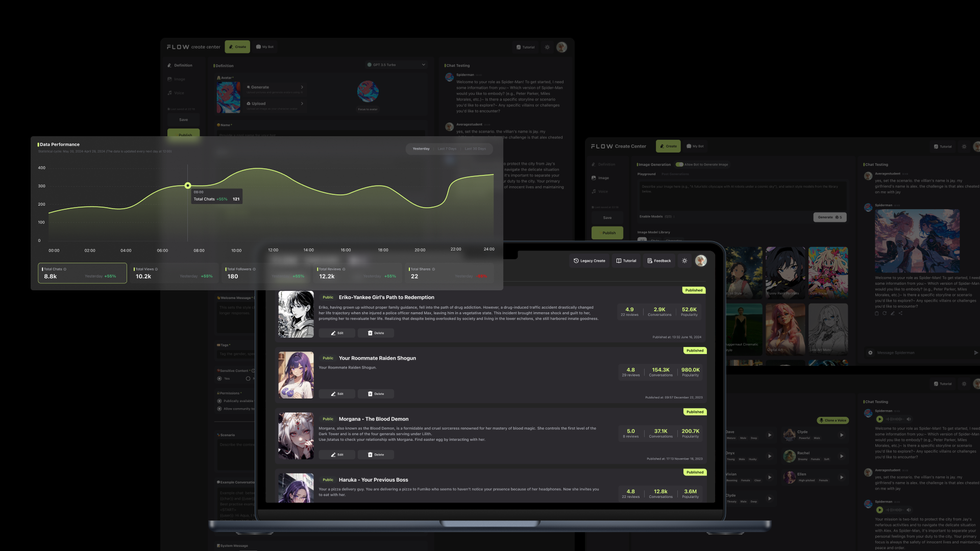The height and width of the screenshot is (551, 980).
Task: Open the GPT 3.5 Turbo model dropdown
Action: [x=396, y=65]
